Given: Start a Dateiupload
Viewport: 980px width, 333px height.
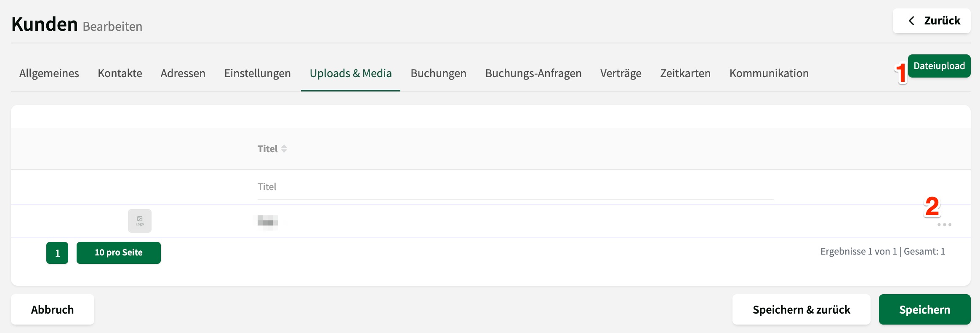Looking at the screenshot, I should 939,66.
